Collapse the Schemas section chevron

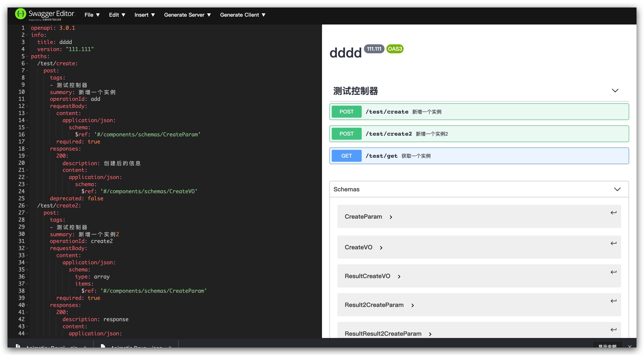pyautogui.click(x=617, y=189)
